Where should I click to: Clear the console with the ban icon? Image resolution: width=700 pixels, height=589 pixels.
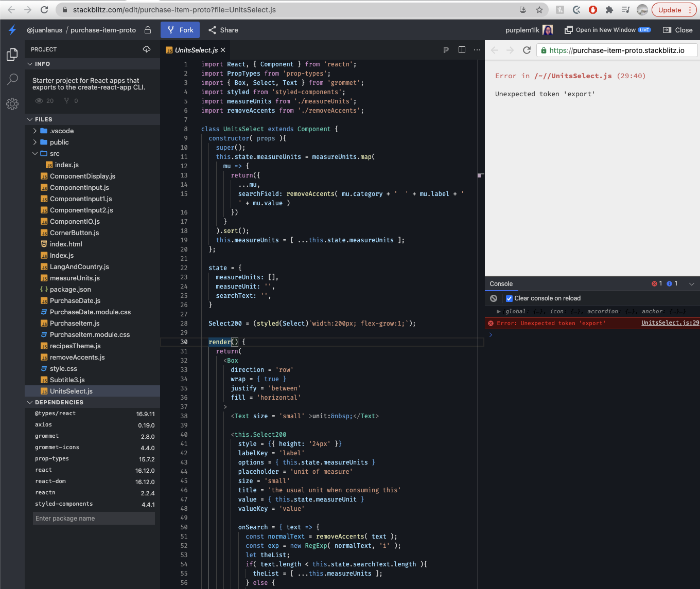tap(494, 298)
